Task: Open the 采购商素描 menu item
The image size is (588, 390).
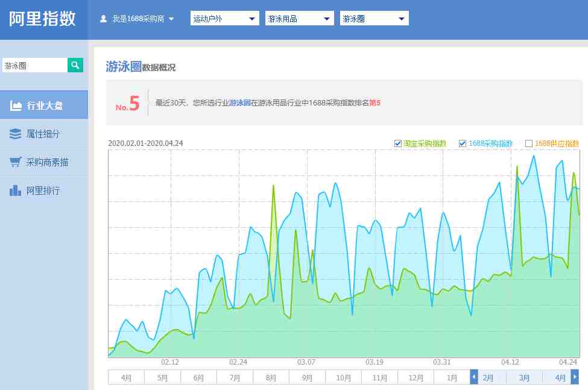Action: tap(44, 162)
